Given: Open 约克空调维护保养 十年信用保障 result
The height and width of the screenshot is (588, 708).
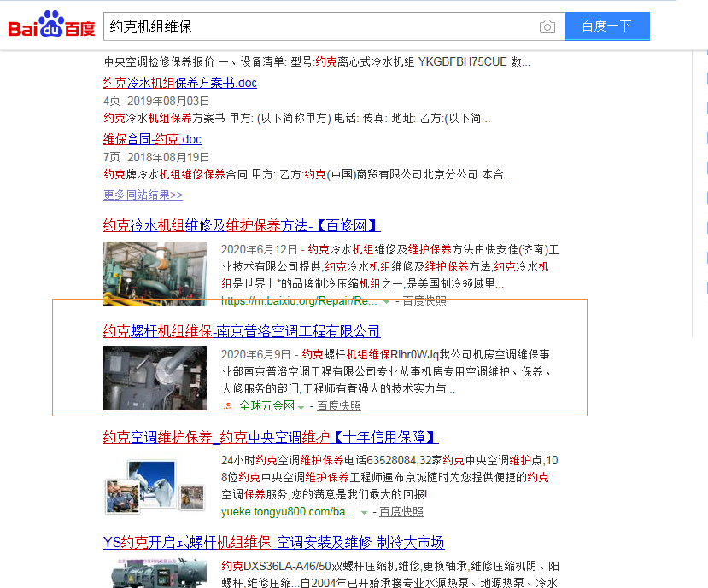Looking at the screenshot, I should tap(271, 437).
